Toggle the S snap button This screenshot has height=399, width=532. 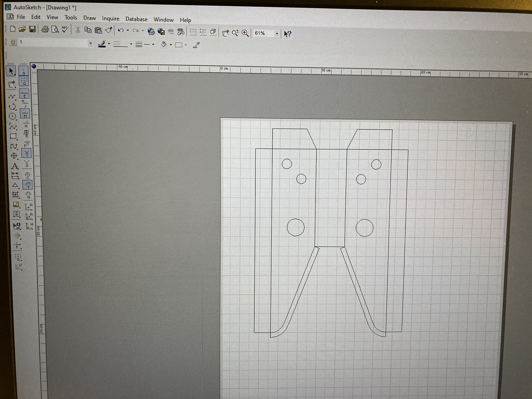(24, 71)
